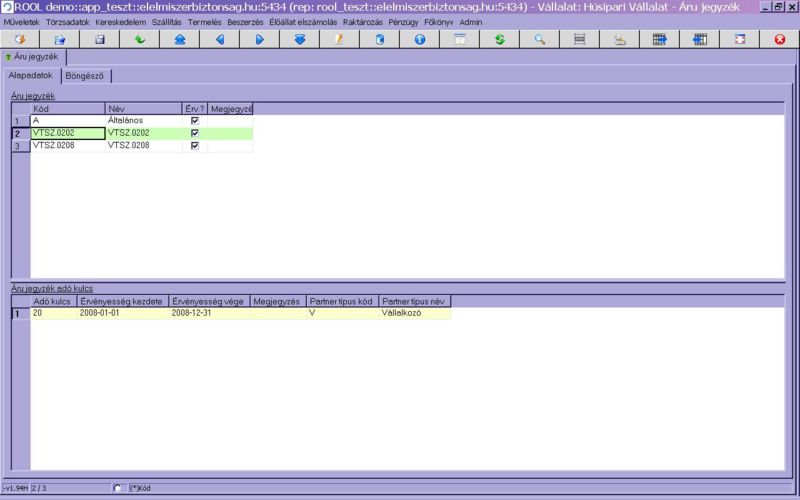Jump to last record (double down arrow)
The width and height of the screenshot is (800, 500).
coord(300,40)
